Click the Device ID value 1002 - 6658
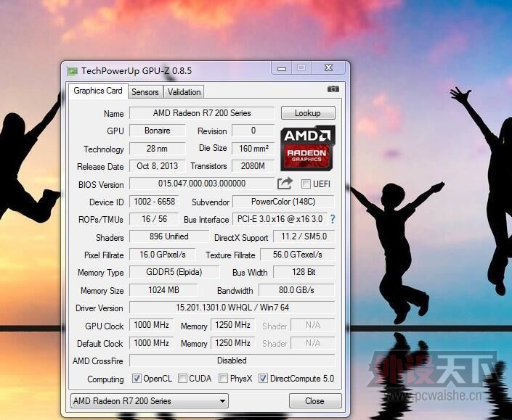The width and height of the screenshot is (512, 420). (155, 202)
